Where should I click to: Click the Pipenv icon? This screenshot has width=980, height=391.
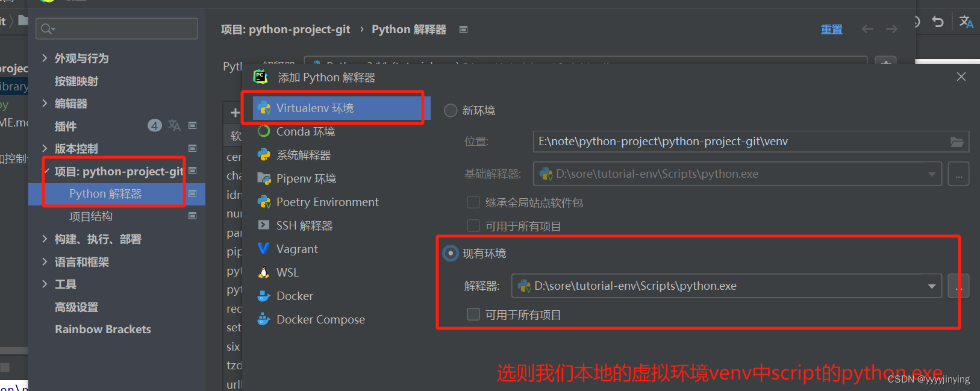(264, 178)
